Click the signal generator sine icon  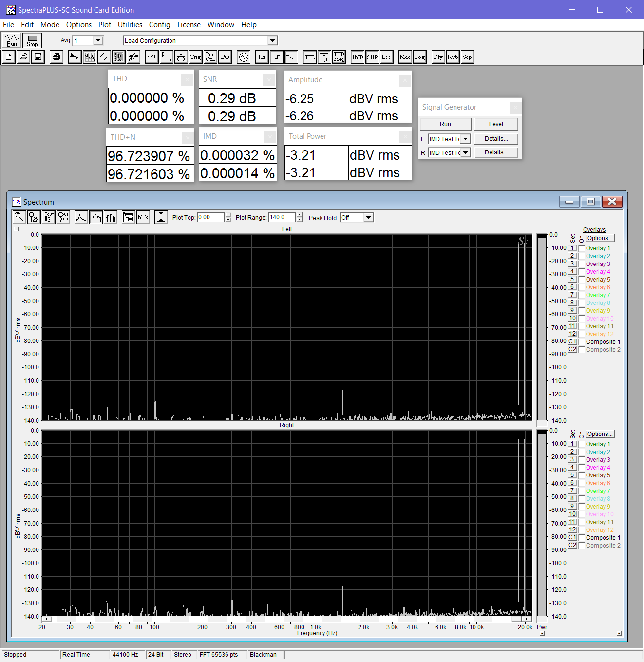click(244, 57)
